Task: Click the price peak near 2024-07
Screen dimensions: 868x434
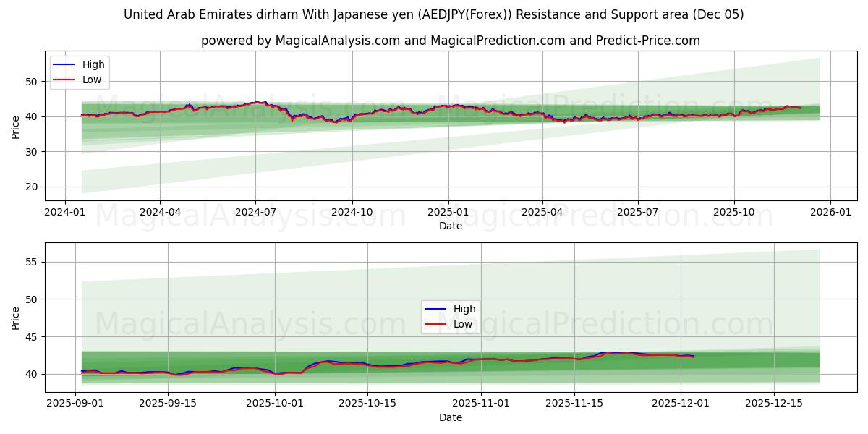Action: click(x=257, y=102)
